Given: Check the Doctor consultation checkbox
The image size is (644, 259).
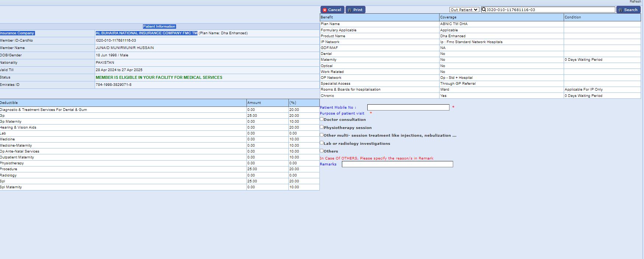Looking at the screenshot, I should point(322,119).
